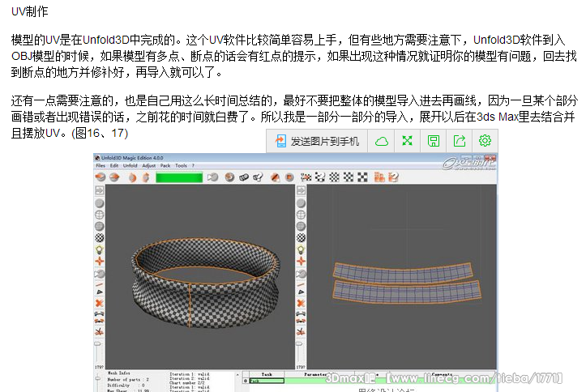Image resolution: width=586 pixels, height=392 pixels.
Task: Click the cut seam icon in 3D view sidebar
Action: (x=99, y=331)
